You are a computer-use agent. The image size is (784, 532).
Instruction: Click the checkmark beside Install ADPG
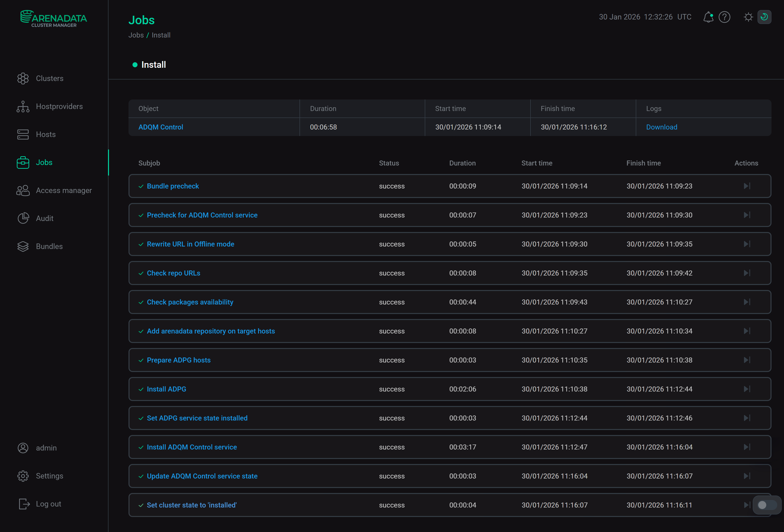[x=141, y=389]
